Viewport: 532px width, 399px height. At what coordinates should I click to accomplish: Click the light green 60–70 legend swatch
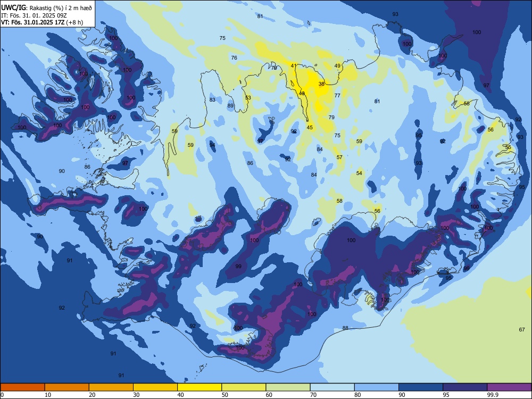(x=288, y=387)
